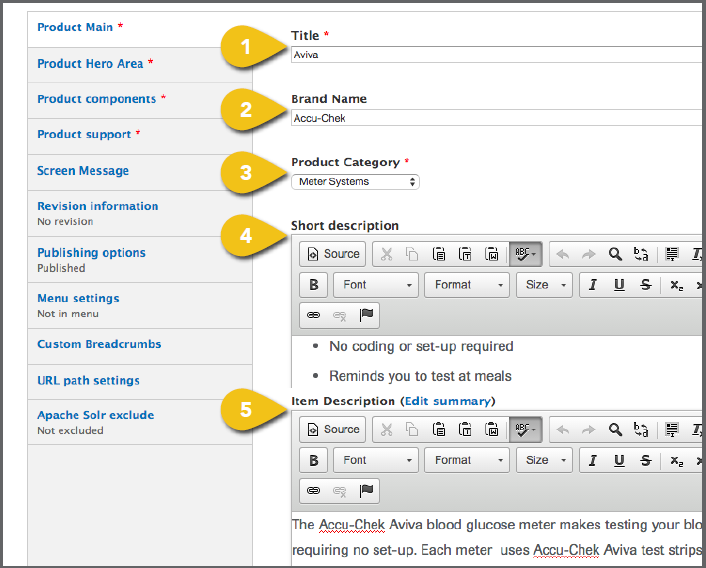Toggle Underline in Short description editor
Viewport: 706px width, 568px height.
point(620,285)
